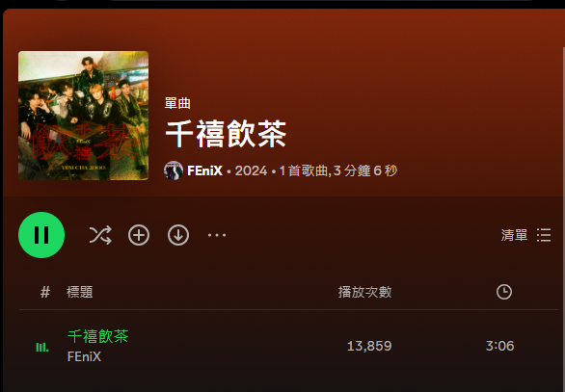
Task: Open the 千禧飲茶 album cover image
Action: pos(83,116)
